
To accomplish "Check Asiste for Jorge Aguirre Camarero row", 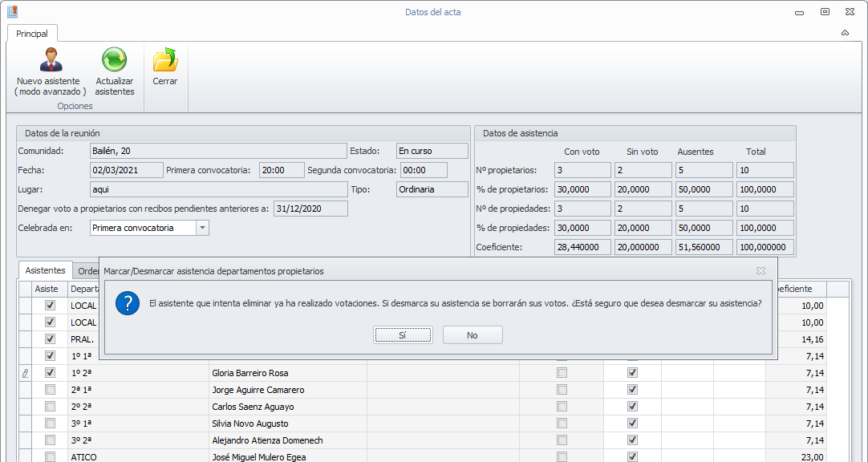I will (x=51, y=390).
